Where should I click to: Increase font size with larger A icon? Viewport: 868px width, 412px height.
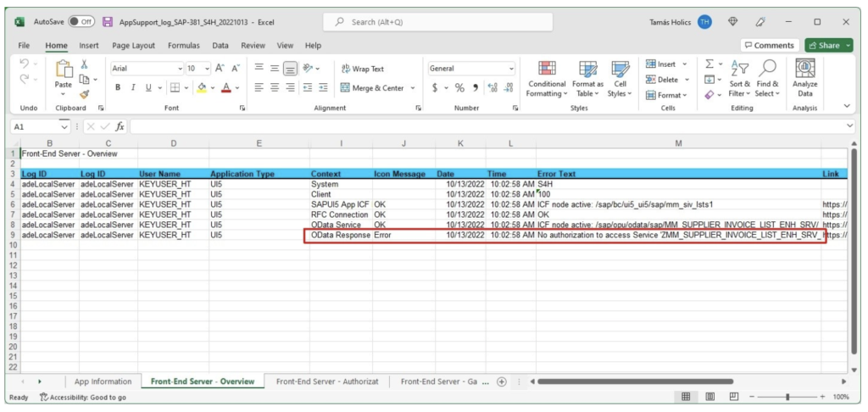(x=220, y=68)
